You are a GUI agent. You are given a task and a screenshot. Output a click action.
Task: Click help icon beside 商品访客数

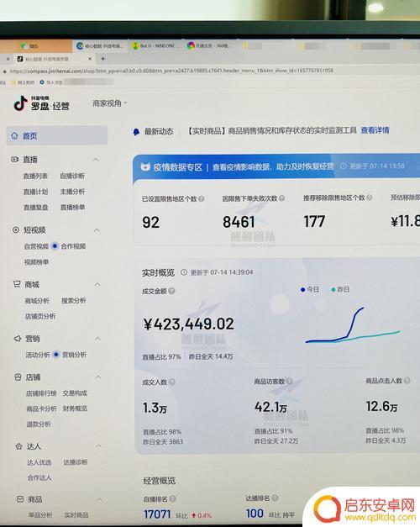click(289, 381)
